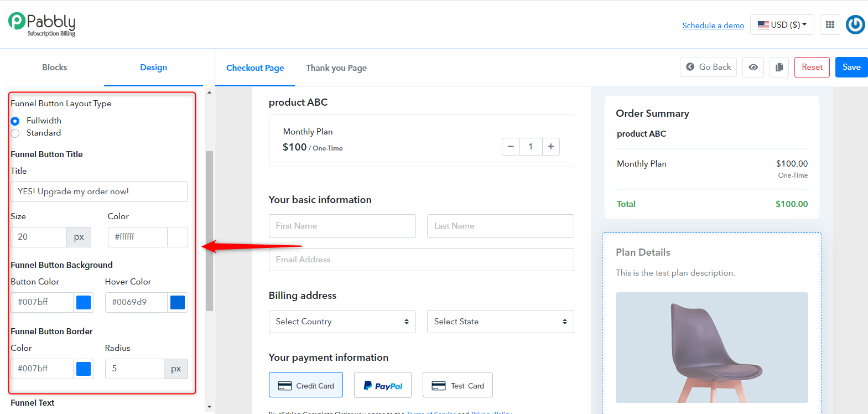Screen dimensions: 868x414
Task: Choose the Test Card payment option
Action: tap(458, 385)
